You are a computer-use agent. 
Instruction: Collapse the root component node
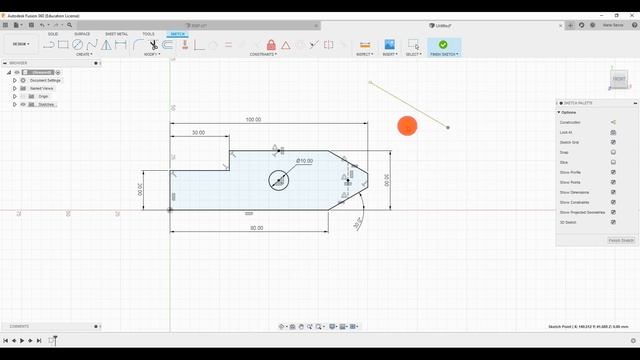9,72
